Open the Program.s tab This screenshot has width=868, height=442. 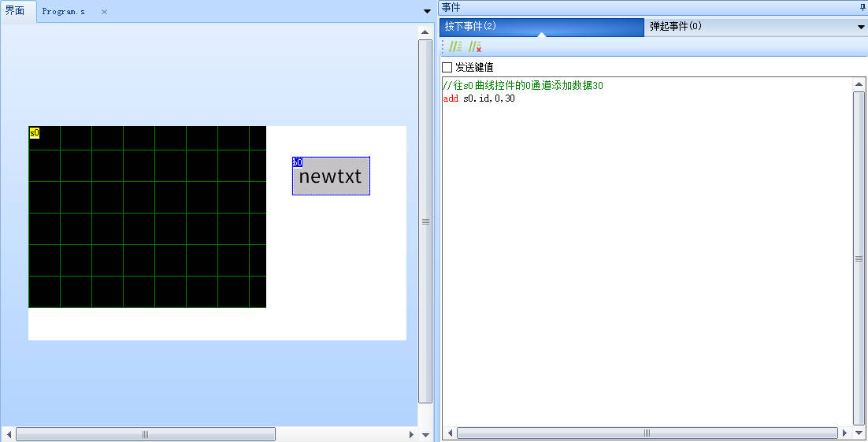coord(64,12)
